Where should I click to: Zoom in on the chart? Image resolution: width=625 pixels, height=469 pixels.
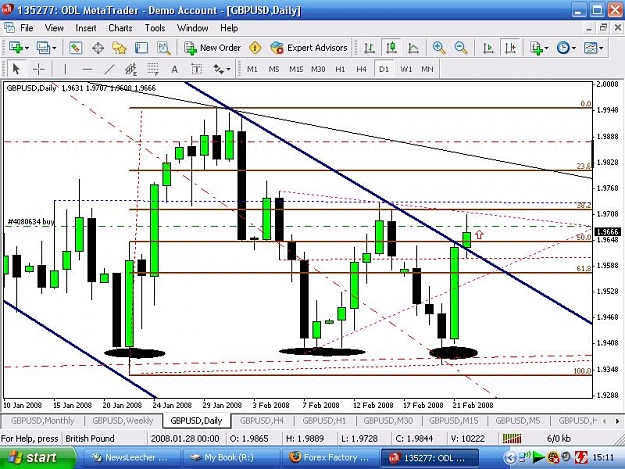pos(439,48)
